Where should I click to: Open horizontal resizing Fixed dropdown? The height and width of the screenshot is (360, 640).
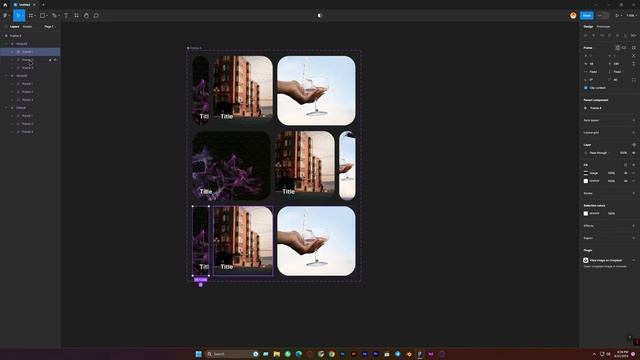593,72
